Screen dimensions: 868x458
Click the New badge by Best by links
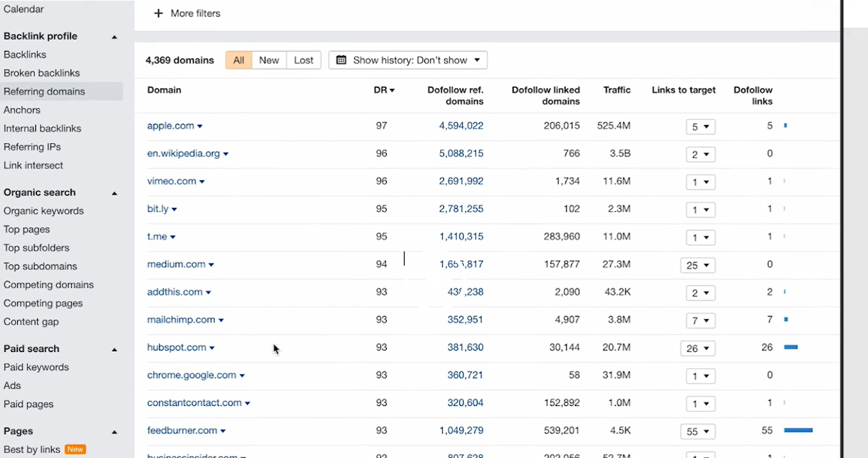point(75,449)
